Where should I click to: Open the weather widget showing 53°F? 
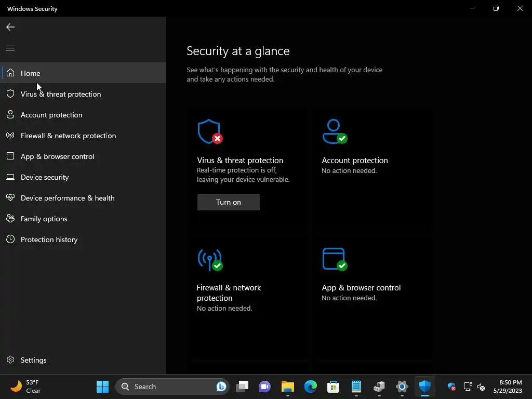pos(26,387)
